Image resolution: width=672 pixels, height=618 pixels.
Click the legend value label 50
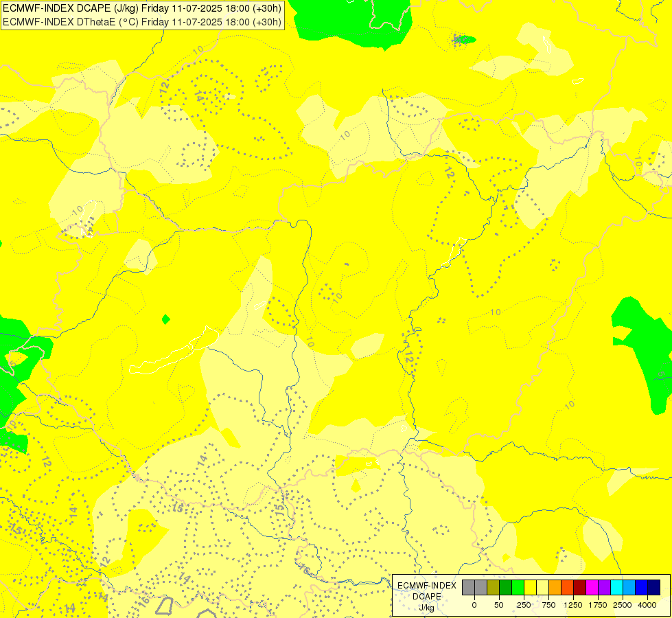pos(499,605)
